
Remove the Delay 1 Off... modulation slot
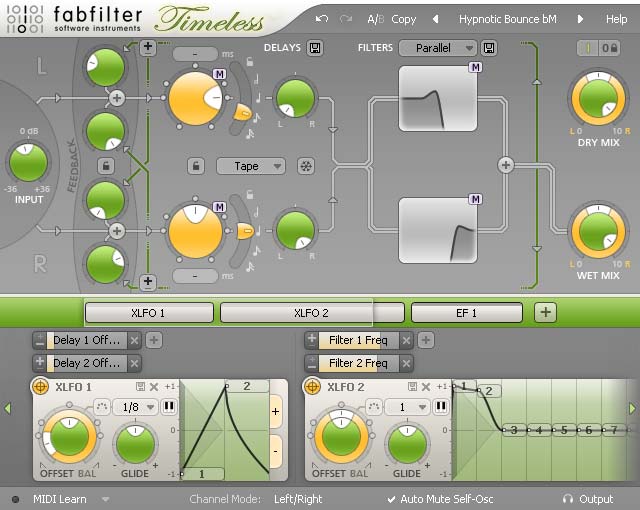tap(134, 340)
